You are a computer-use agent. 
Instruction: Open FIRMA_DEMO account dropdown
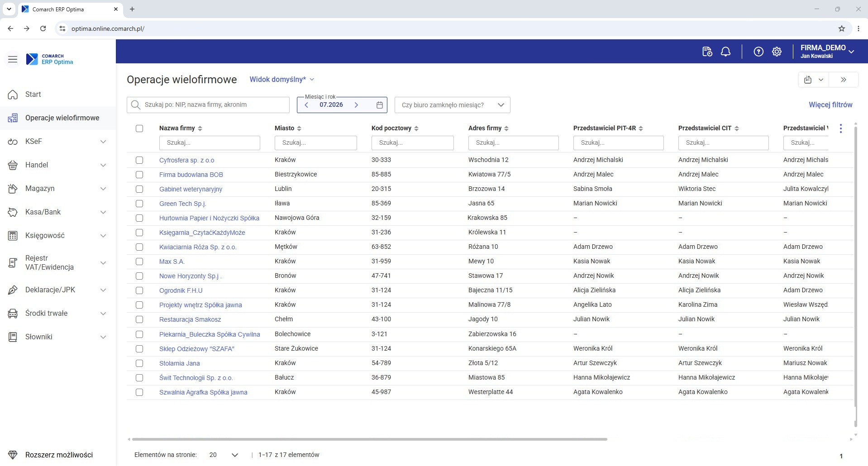pos(827,52)
